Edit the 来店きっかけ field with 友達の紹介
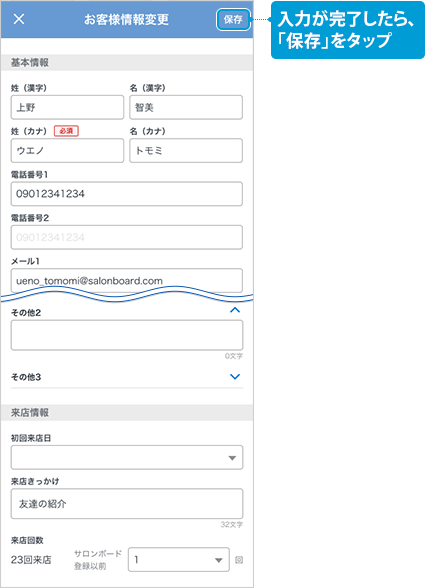The image size is (440, 588). click(x=127, y=504)
